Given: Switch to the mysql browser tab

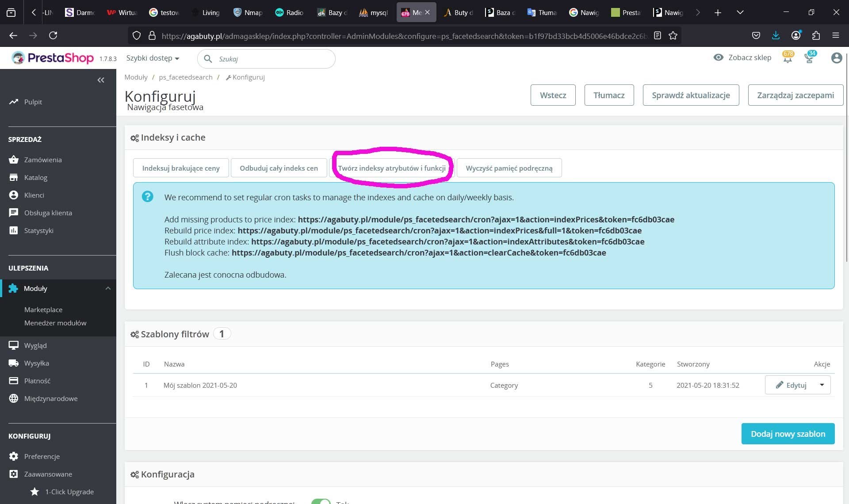Looking at the screenshot, I should click(x=374, y=12).
